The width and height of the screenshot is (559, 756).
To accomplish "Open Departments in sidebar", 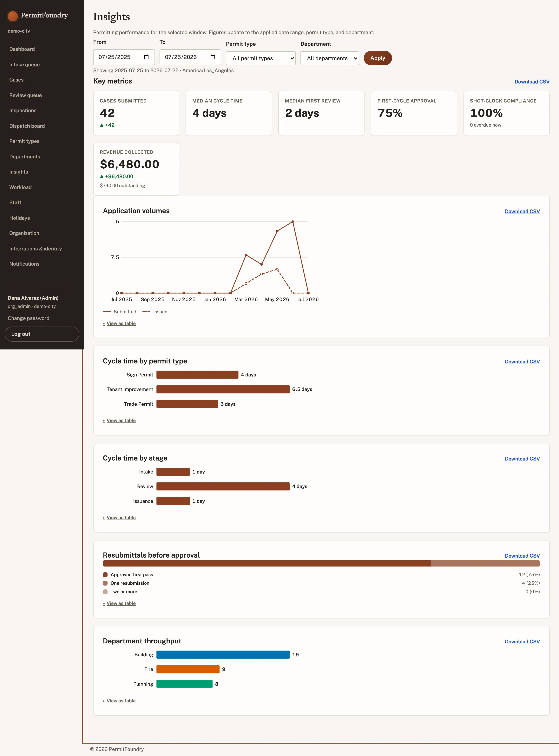I will [x=24, y=157].
